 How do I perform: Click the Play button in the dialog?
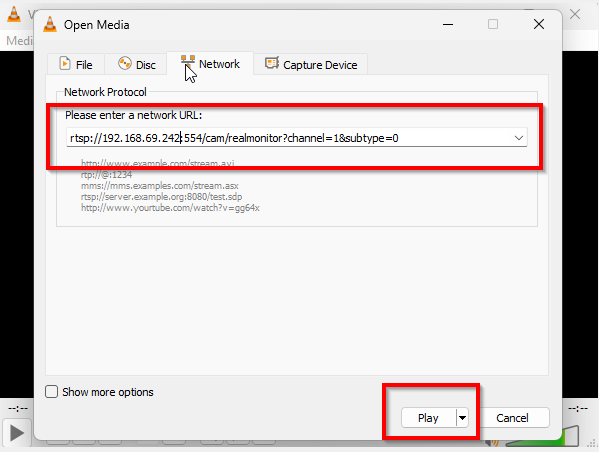click(428, 418)
